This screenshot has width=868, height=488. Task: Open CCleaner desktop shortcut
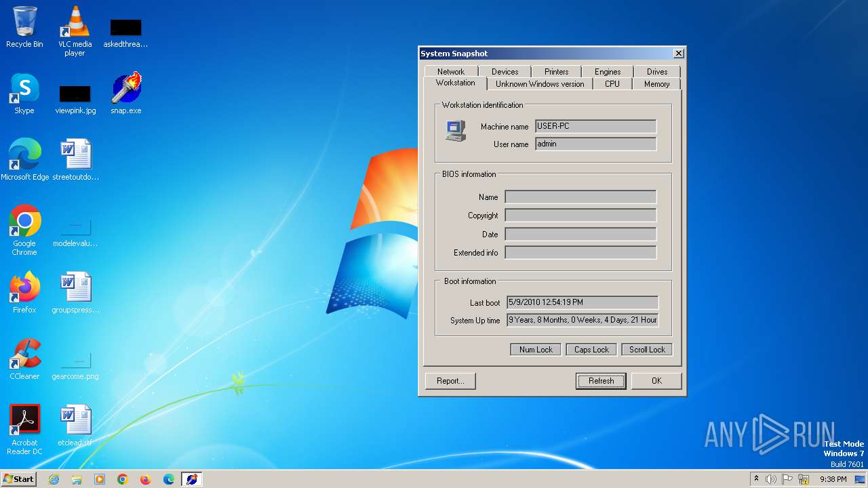tap(24, 359)
